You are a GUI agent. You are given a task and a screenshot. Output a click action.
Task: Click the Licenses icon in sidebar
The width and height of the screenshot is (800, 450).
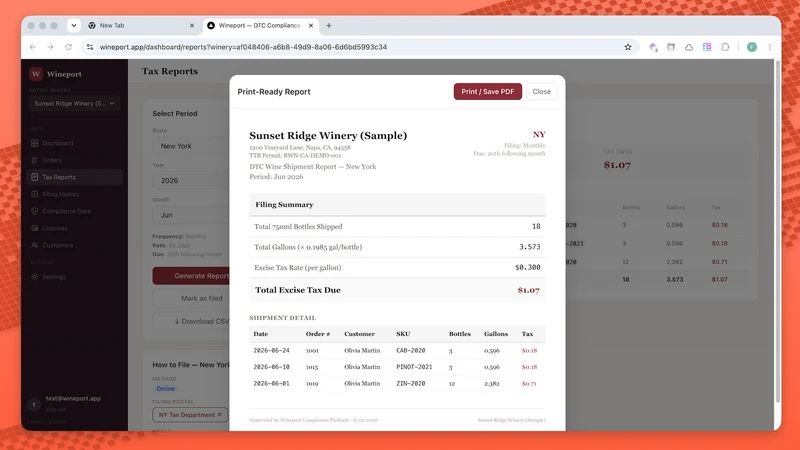pos(35,228)
